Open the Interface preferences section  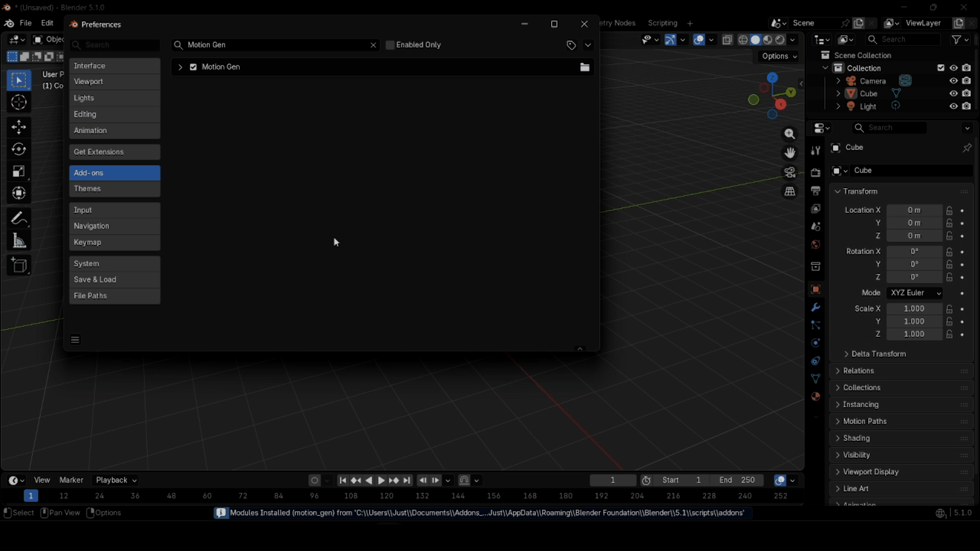(x=115, y=66)
